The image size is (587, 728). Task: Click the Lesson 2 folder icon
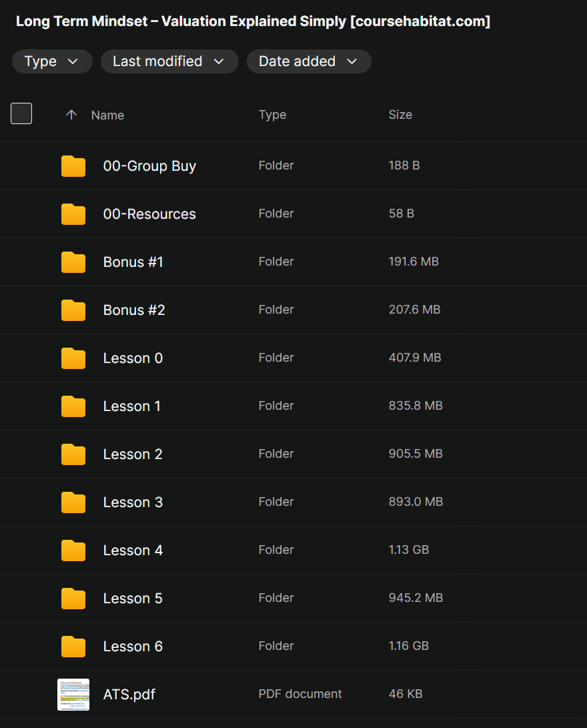[x=73, y=454]
